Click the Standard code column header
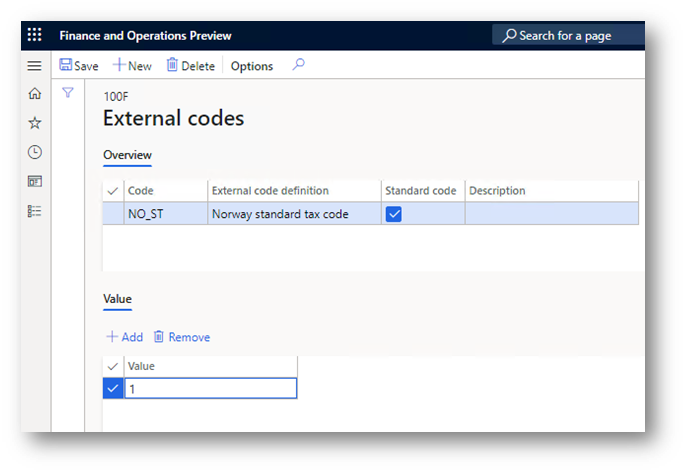This screenshot has height=474, width=687. point(421,191)
